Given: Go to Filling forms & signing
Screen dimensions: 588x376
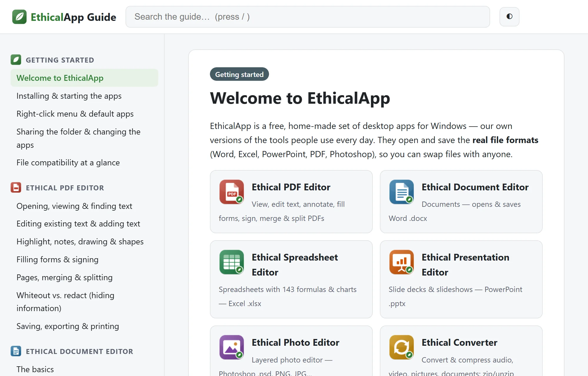Looking at the screenshot, I should (84, 259).
